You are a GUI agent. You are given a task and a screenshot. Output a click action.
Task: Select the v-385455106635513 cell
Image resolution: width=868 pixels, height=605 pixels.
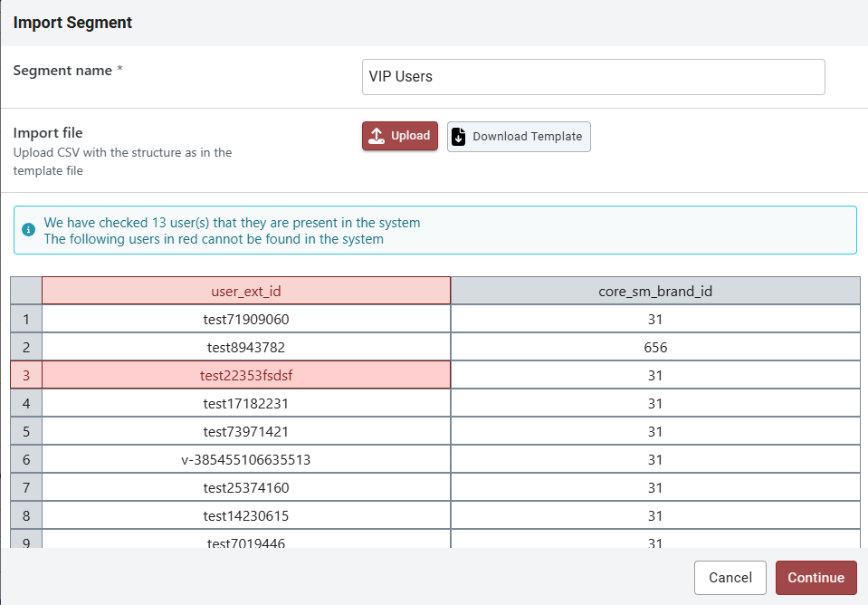click(x=246, y=459)
